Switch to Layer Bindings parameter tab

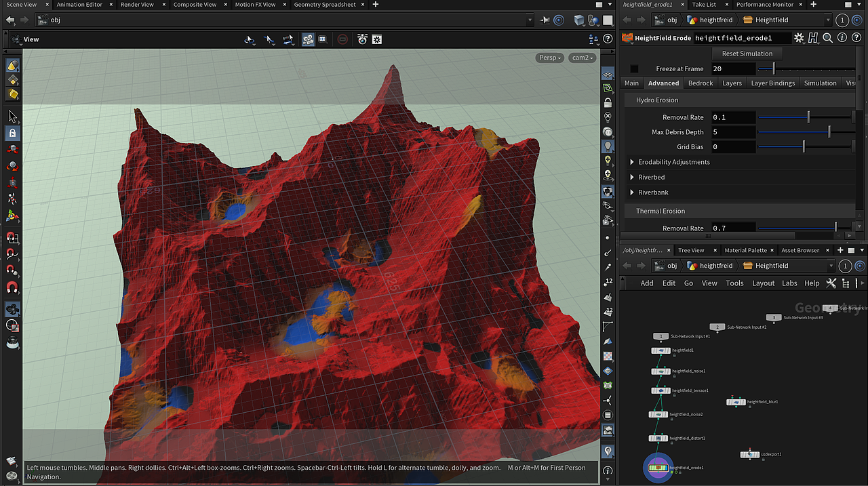click(773, 83)
